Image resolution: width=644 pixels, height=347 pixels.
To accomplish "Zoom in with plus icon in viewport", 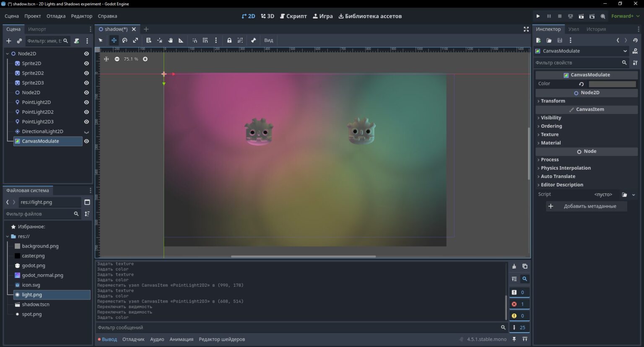I will click(145, 59).
